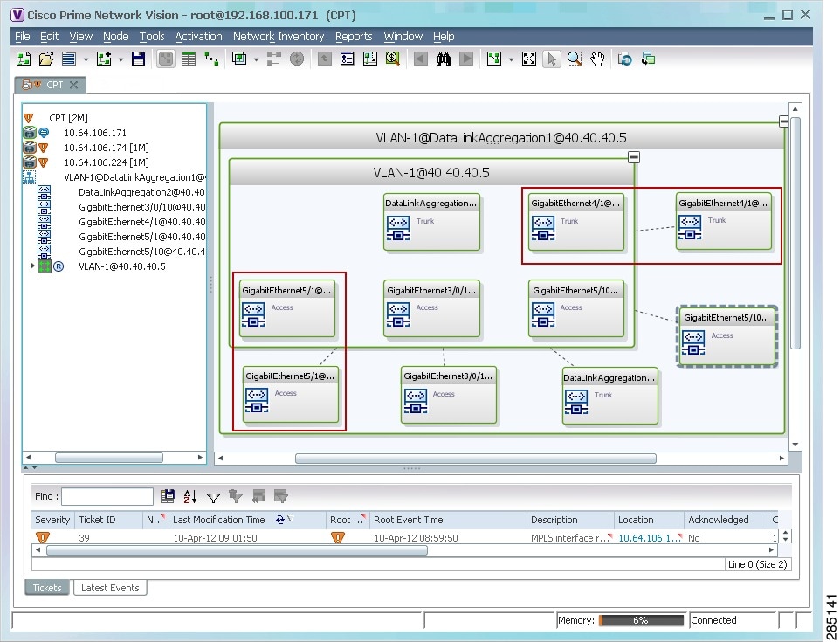Viewport: 840px width, 642px height.
Task: Select the DataLinkAggregation Trunk node at top
Action: click(x=431, y=222)
